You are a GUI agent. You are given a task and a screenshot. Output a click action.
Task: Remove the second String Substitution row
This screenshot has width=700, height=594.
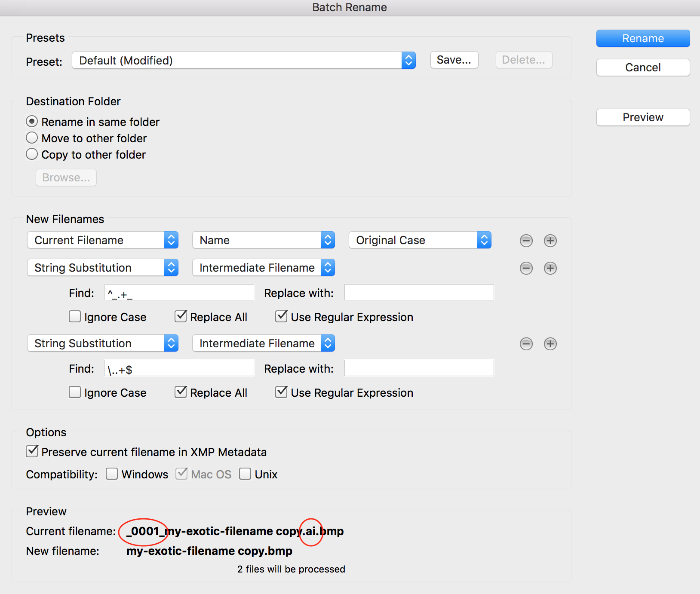(x=526, y=344)
